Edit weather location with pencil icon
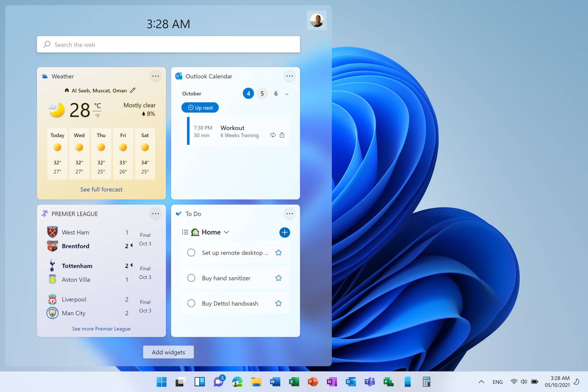 [x=133, y=90]
